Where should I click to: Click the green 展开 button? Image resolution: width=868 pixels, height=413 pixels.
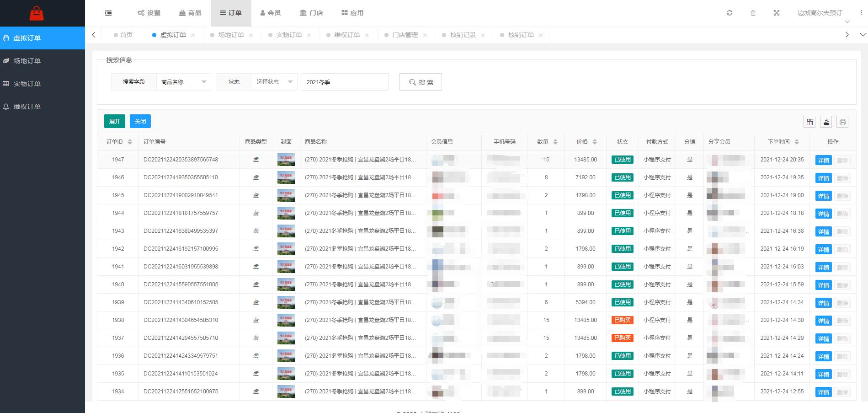click(x=114, y=121)
